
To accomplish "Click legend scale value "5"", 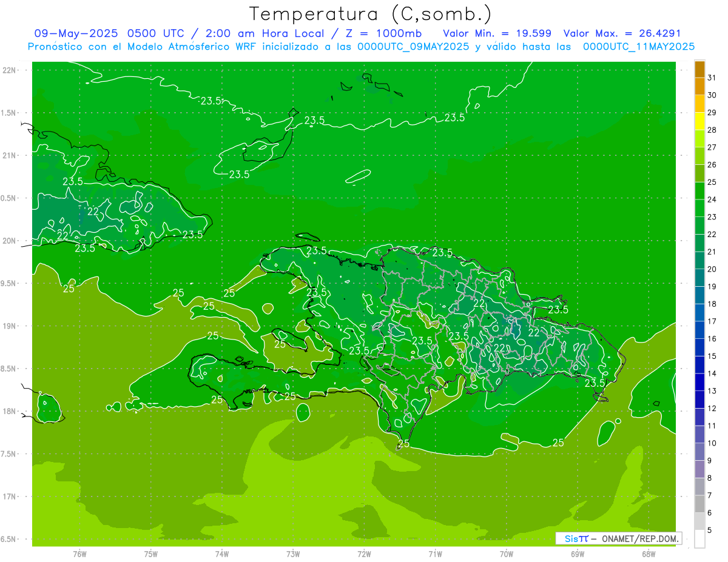I will click(x=710, y=530).
